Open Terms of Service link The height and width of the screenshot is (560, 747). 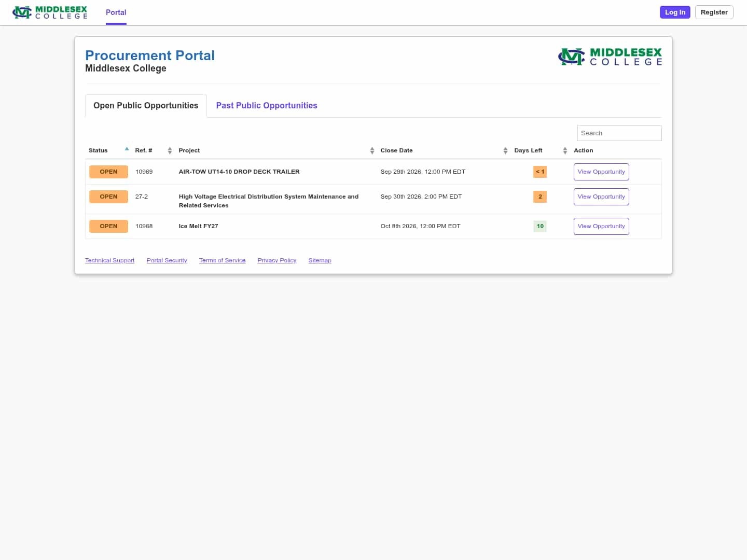tap(222, 260)
